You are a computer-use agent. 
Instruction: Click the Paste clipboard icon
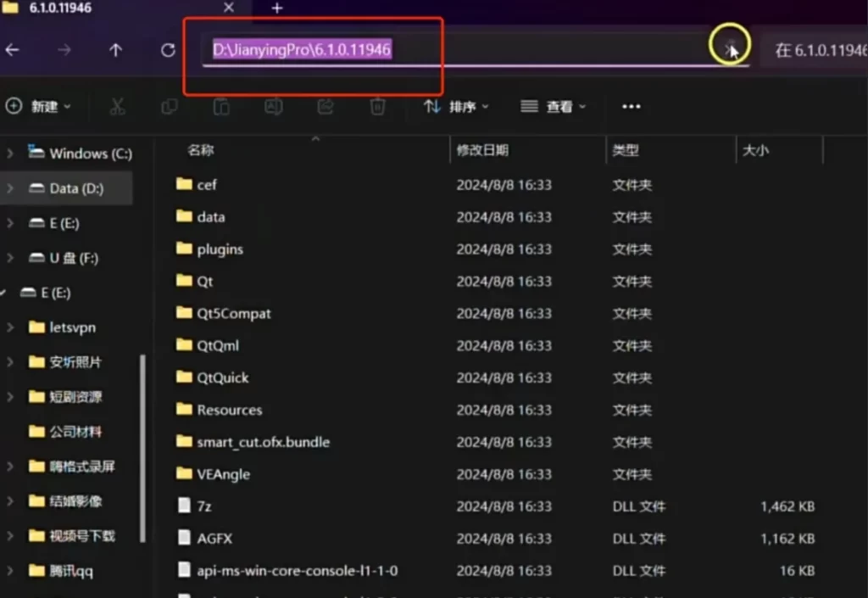point(221,106)
